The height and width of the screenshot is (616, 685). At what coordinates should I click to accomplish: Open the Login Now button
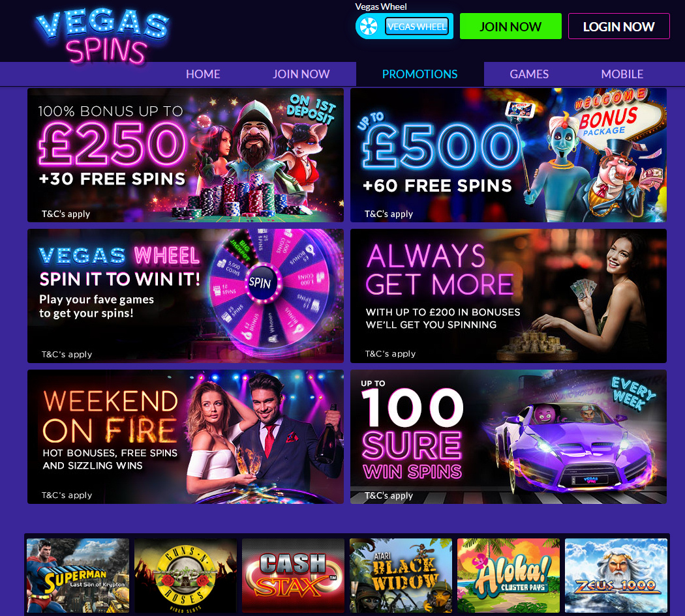(x=618, y=26)
